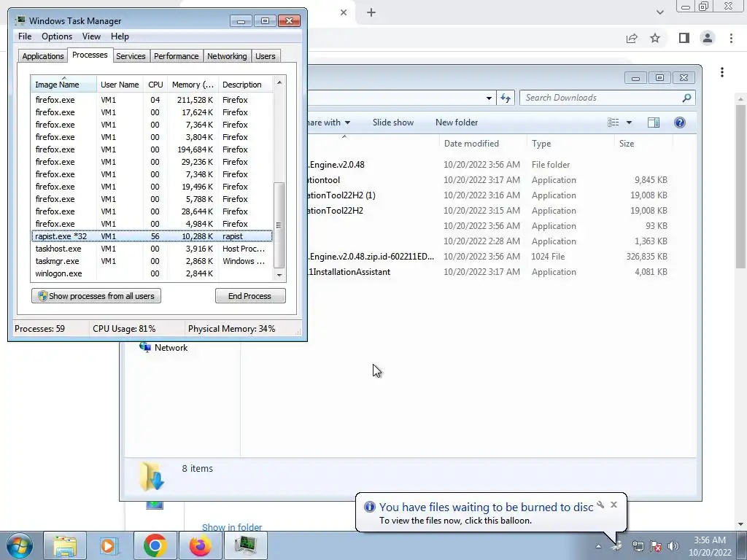Close the burn-to-disc balloon notification
The image size is (747, 560).
point(614,505)
